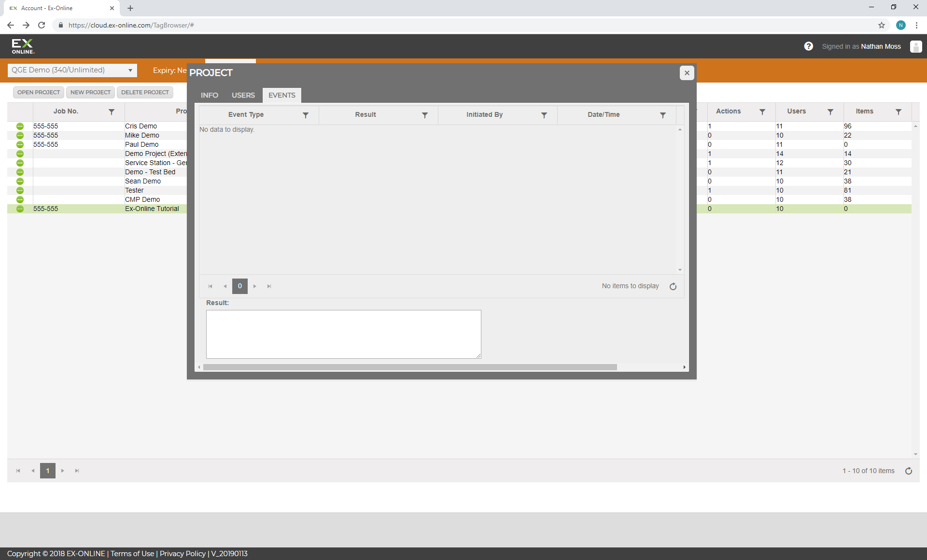This screenshot has height=560, width=927.
Task: Open the Items column filter dropdown
Action: [x=898, y=112]
